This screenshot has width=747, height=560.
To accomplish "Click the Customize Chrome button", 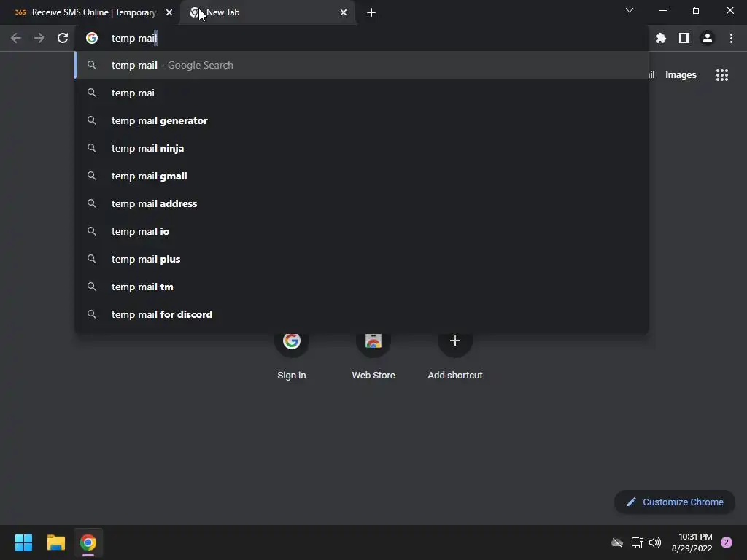I will [x=675, y=502].
